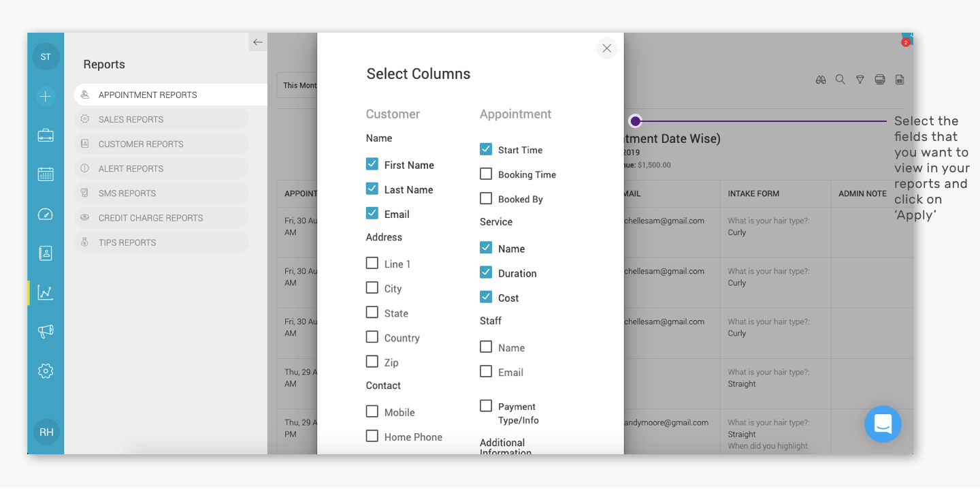Screen dimensions: 980x489
Task: Uncheck the customer Email checkbox
Action: pos(372,213)
